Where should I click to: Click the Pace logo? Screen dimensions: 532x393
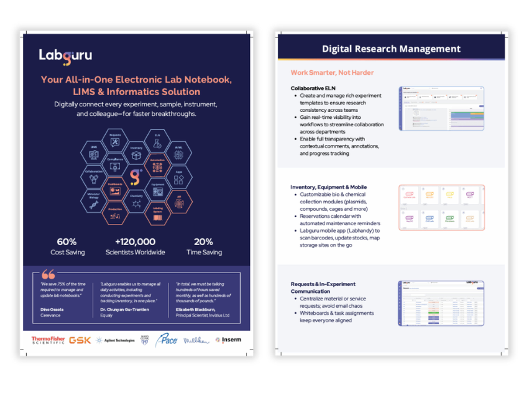(166, 340)
